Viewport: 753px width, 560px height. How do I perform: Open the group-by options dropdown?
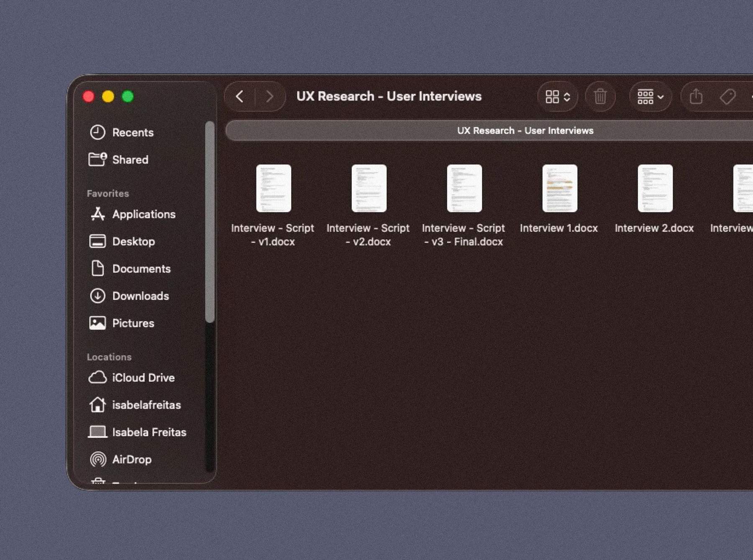[x=651, y=97]
